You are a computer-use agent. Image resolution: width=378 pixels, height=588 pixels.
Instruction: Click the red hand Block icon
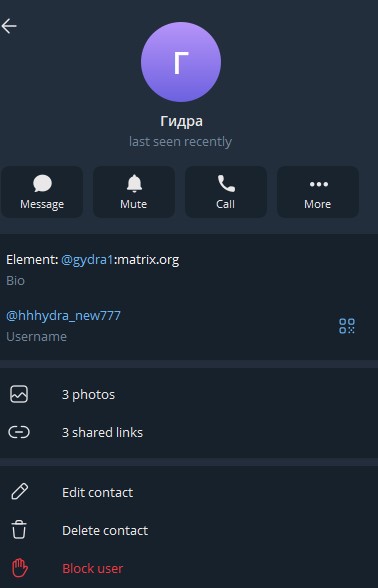pyautogui.click(x=20, y=568)
